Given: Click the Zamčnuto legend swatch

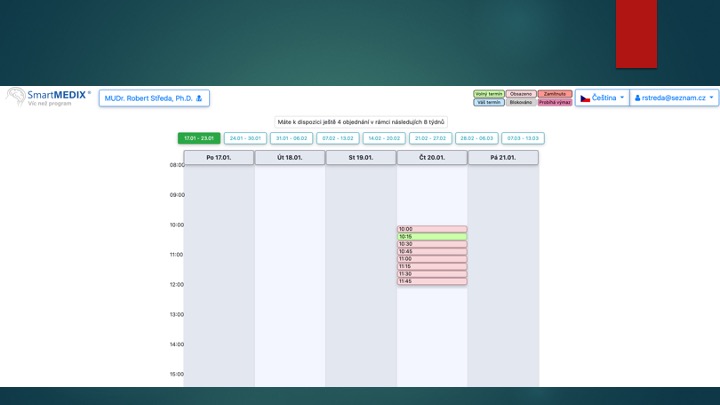Looking at the screenshot, I should click(554, 94).
